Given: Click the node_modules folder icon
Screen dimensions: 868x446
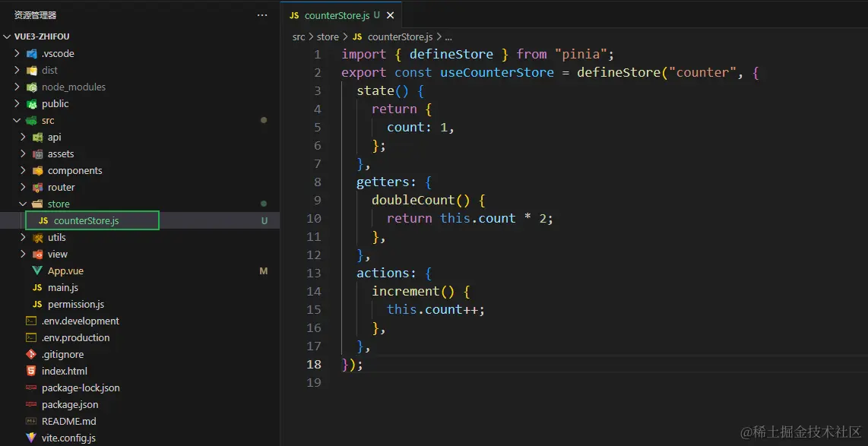Looking at the screenshot, I should (x=32, y=87).
